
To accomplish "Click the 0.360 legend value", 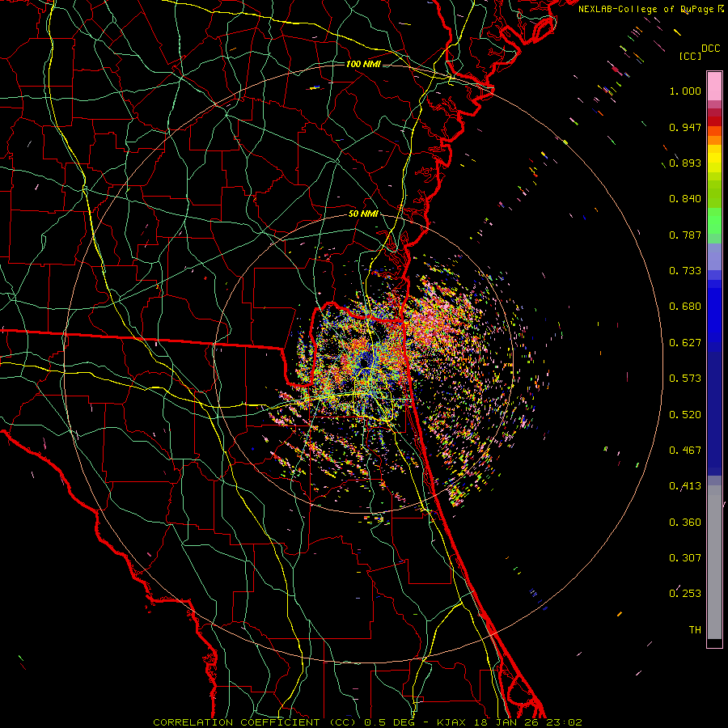I will click(x=685, y=523).
